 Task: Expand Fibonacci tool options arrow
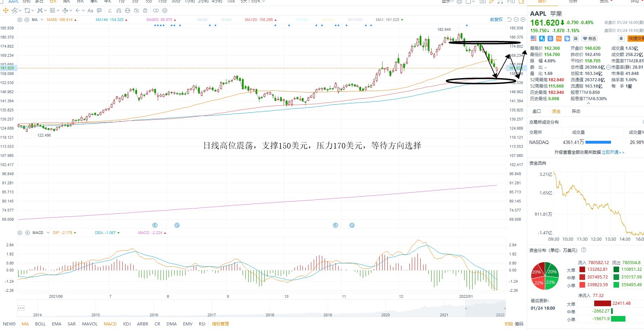pyautogui.click(x=58, y=11)
